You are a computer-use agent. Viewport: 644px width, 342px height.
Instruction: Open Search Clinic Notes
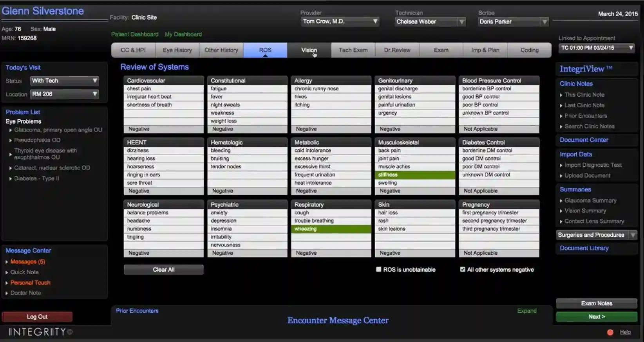[x=589, y=126]
